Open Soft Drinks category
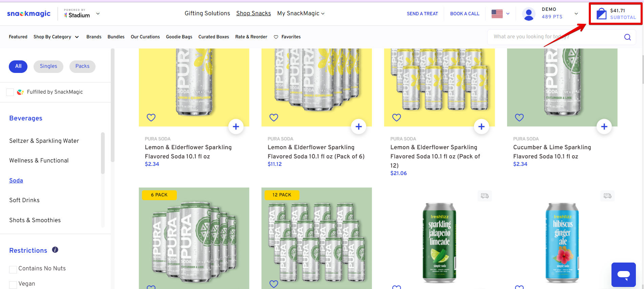 [24, 200]
